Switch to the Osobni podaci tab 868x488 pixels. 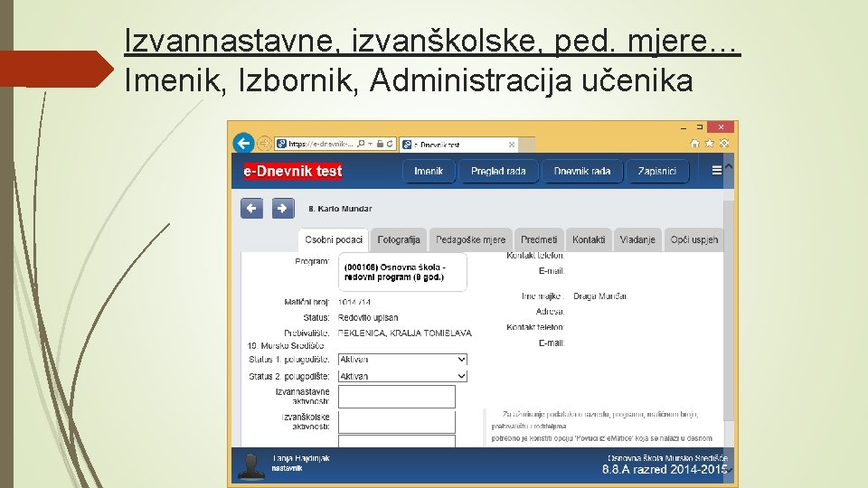(x=334, y=239)
